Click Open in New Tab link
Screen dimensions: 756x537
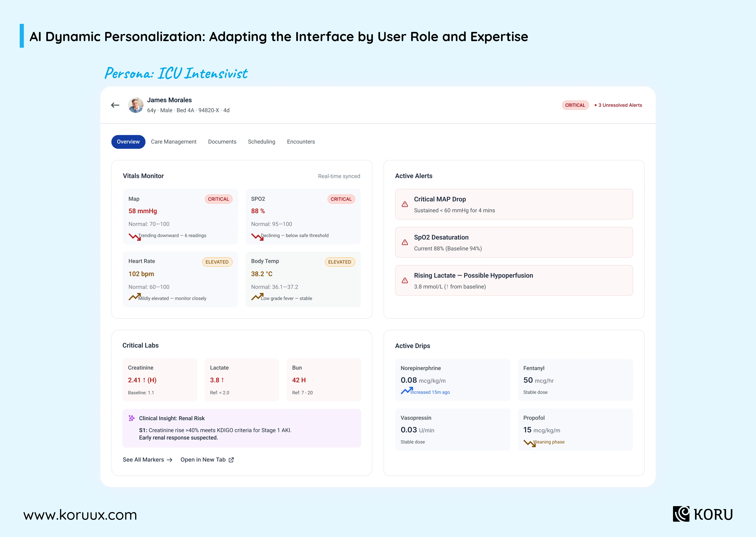[x=207, y=460]
